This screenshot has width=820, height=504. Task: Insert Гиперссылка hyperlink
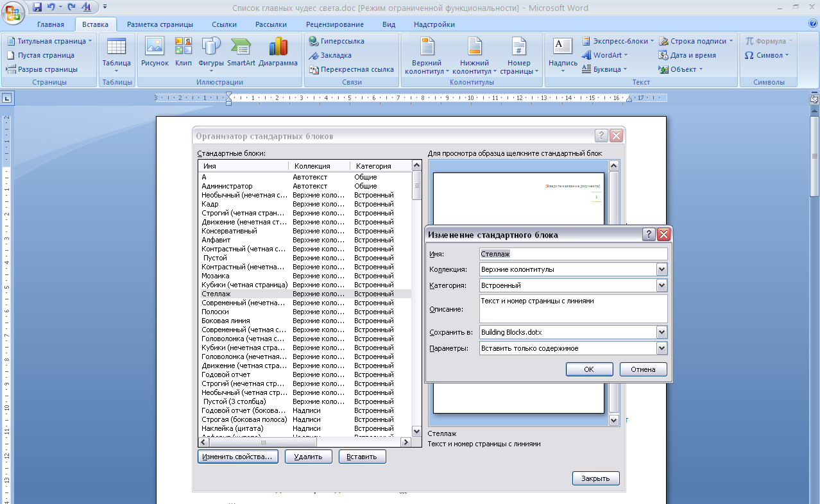[336, 41]
